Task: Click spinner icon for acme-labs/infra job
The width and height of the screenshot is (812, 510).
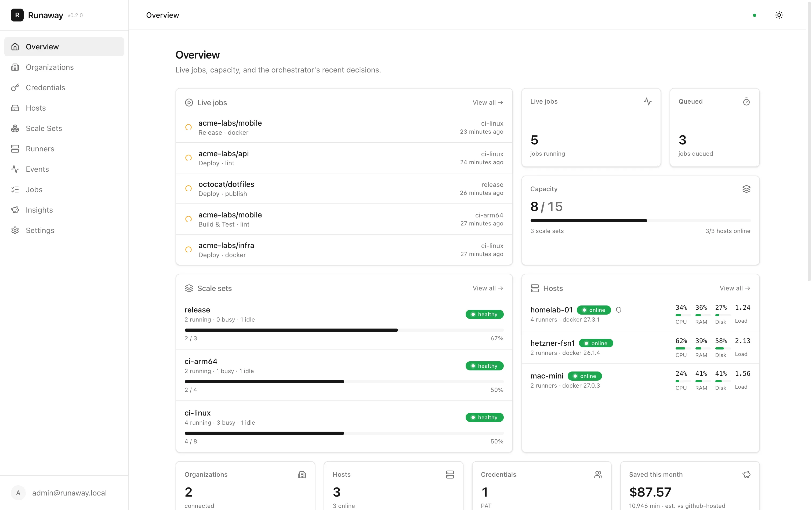Action: (189, 250)
